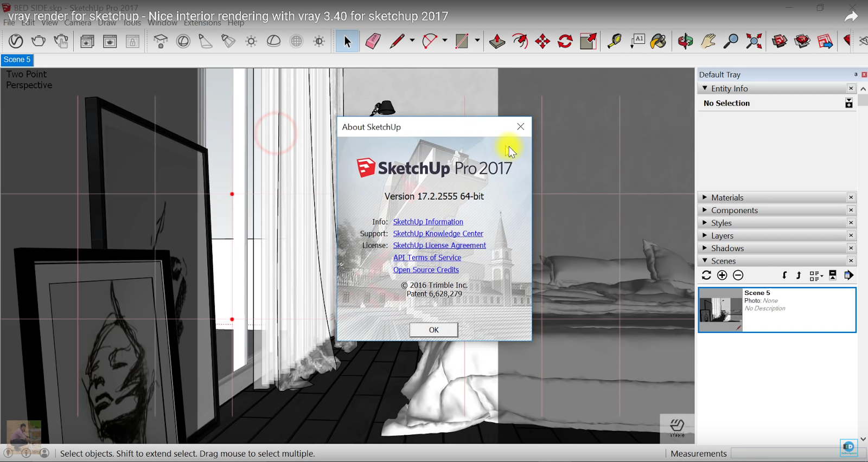
Task: View Open Source Credits link
Action: [x=426, y=269]
